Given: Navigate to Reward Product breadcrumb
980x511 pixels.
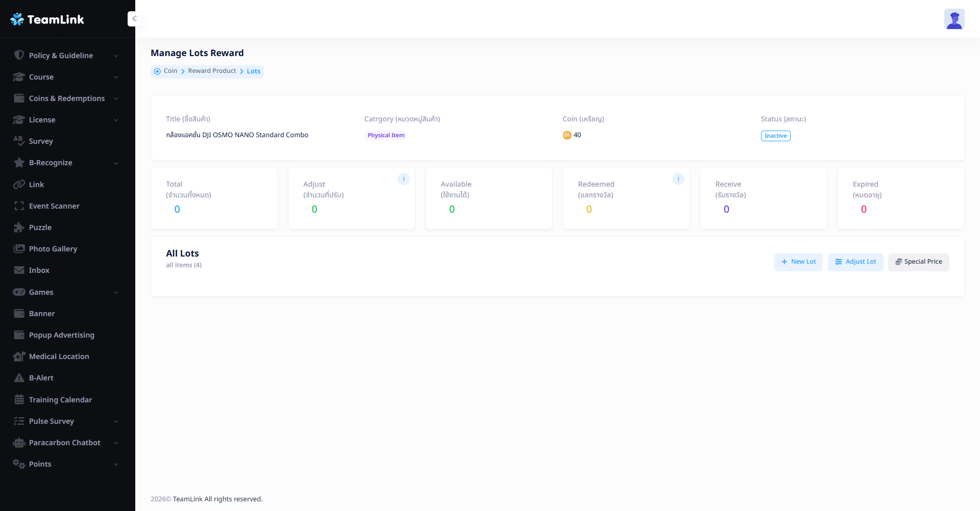Looking at the screenshot, I should pyautogui.click(x=212, y=71).
